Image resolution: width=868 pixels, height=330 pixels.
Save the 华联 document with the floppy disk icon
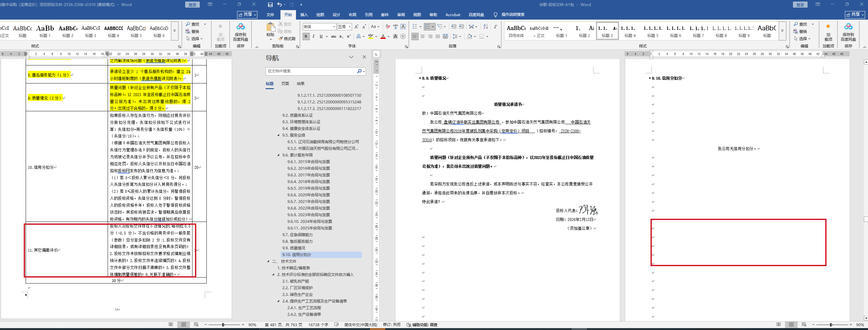[x=270, y=5]
